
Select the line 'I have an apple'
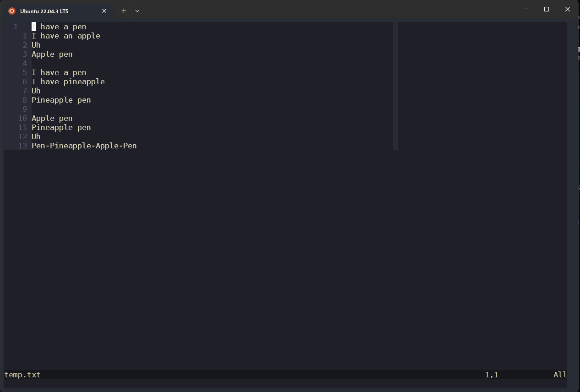point(65,36)
